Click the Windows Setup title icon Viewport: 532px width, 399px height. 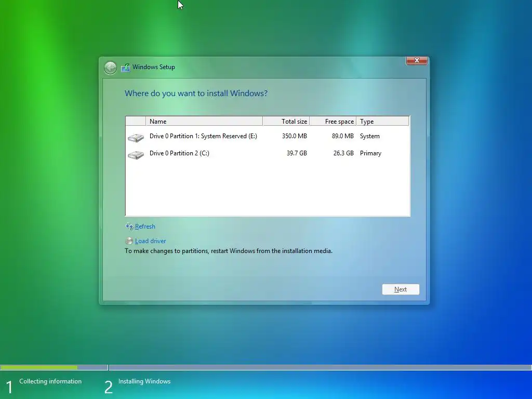pyautogui.click(x=126, y=67)
